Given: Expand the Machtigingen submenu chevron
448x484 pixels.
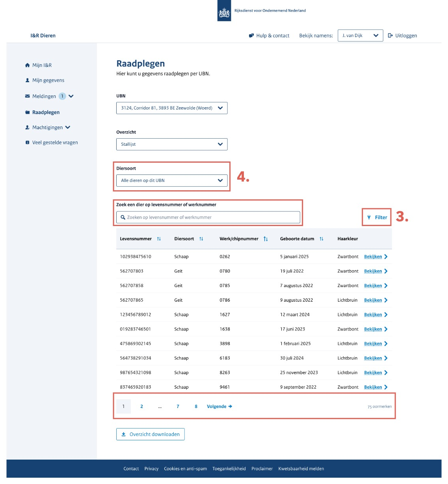Looking at the screenshot, I should [68, 128].
